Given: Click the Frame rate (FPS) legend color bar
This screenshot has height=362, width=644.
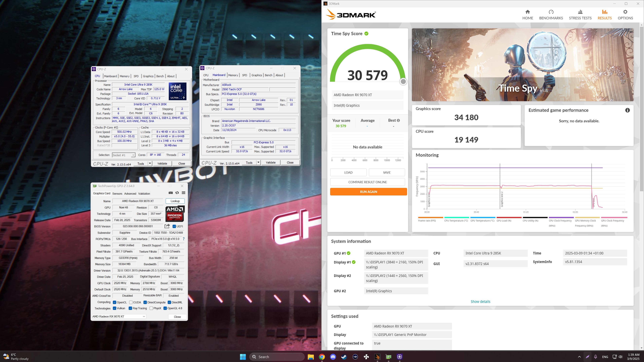Looking at the screenshot, I should point(431,217).
